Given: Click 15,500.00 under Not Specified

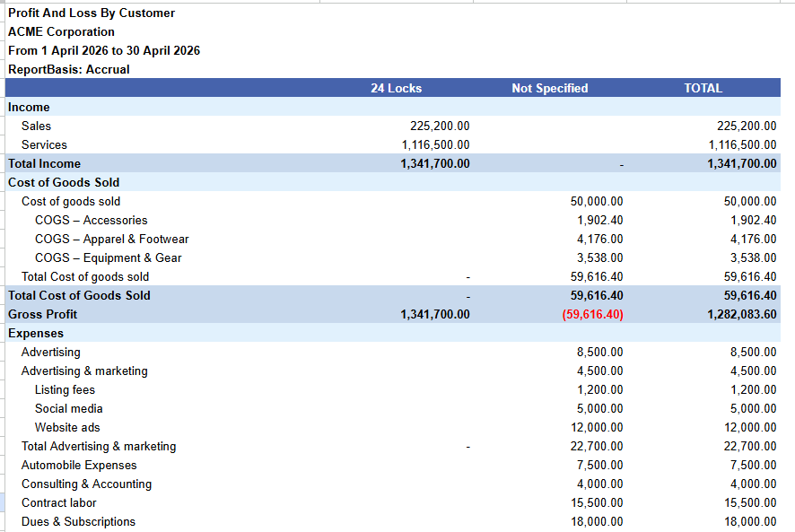Looking at the screenshot, I should click(597, 502).
